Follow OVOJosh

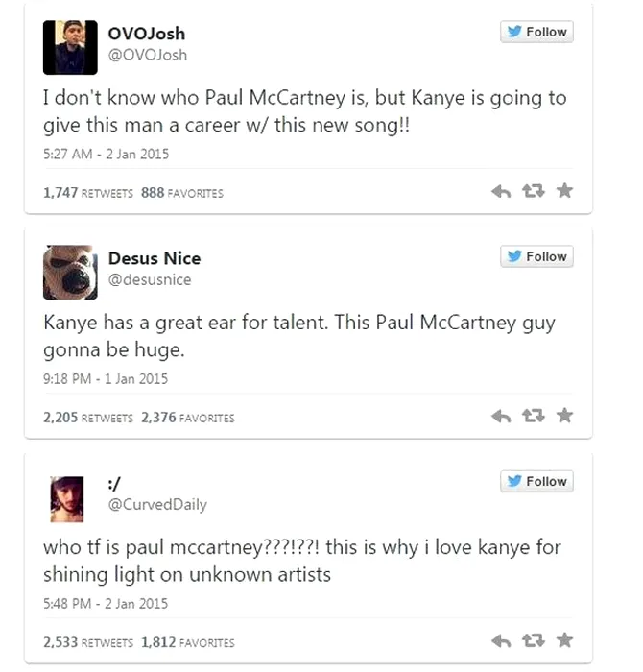(536, 32)
